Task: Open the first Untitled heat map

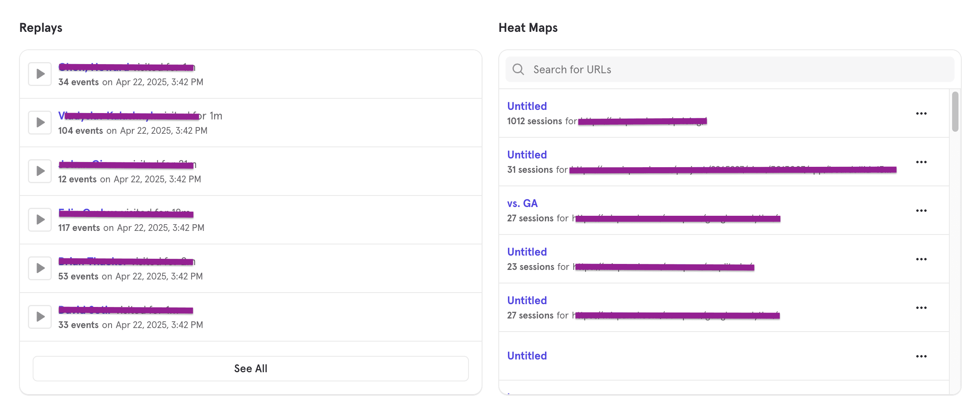Action: (527, 106)
